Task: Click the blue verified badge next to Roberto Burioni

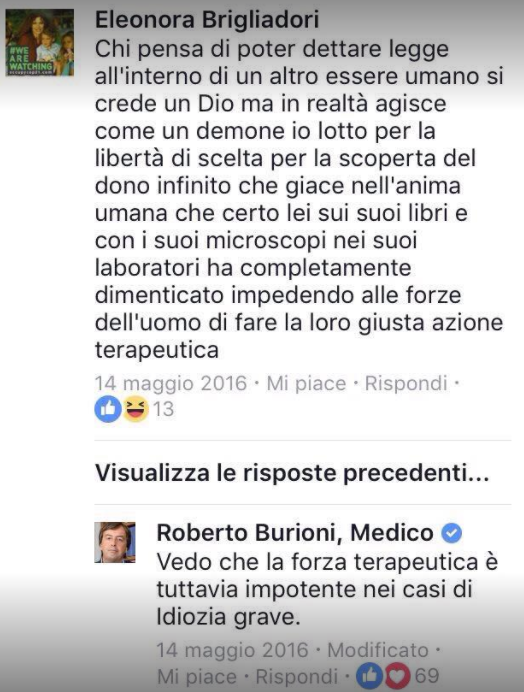Action: click(x=451, y=533)
